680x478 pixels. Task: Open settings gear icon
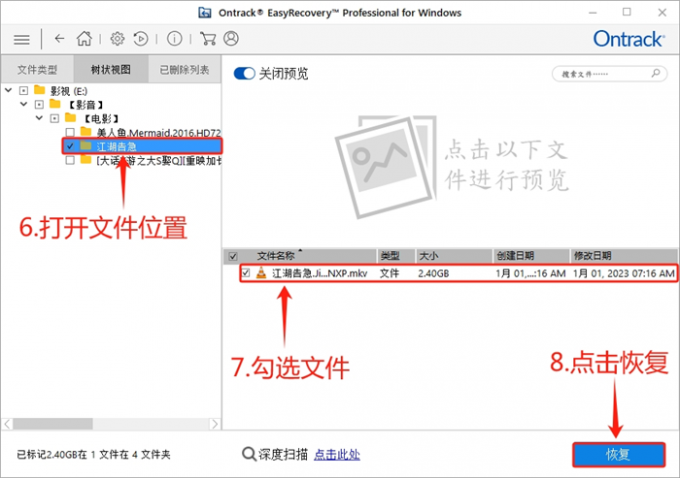[117, 39]
